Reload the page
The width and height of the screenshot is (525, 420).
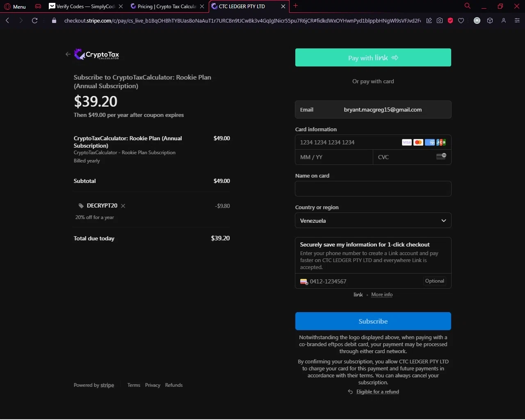coord(35,21)
